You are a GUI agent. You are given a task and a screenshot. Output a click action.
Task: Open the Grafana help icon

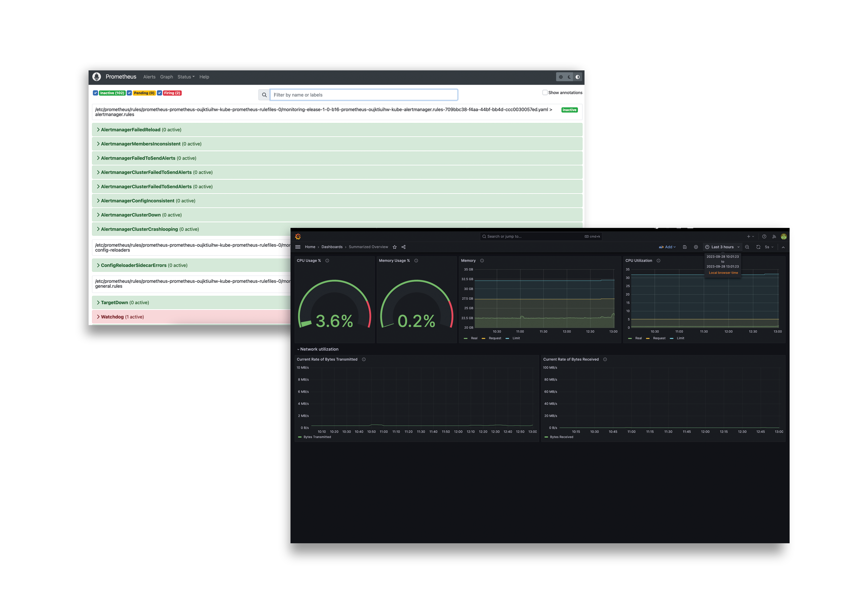(x=763, y=236)
